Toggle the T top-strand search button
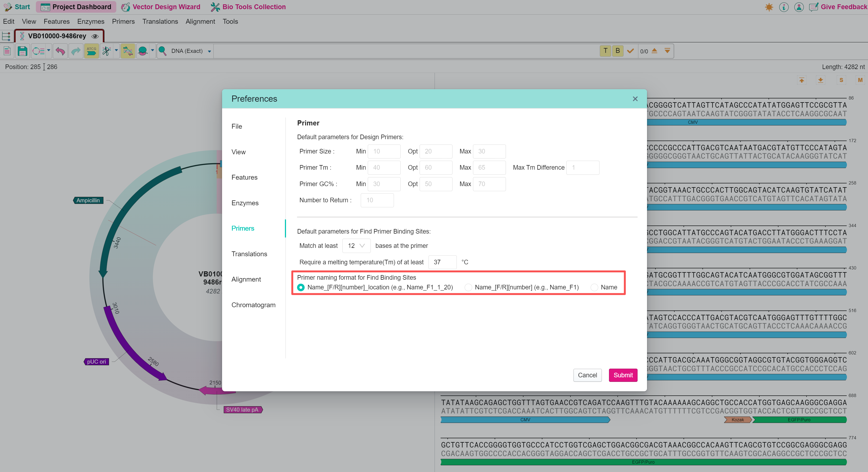868x472 pixels. pyautogui.click(x=605, y=51)
